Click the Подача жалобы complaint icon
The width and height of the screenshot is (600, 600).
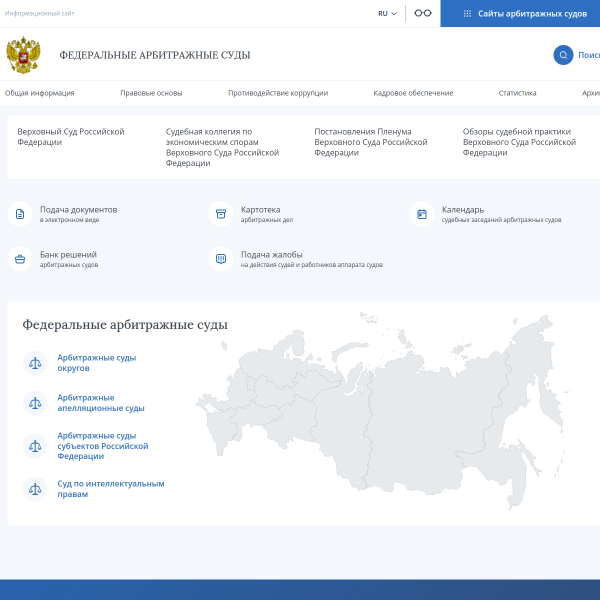pyautogui.click(x=221, y=259)
